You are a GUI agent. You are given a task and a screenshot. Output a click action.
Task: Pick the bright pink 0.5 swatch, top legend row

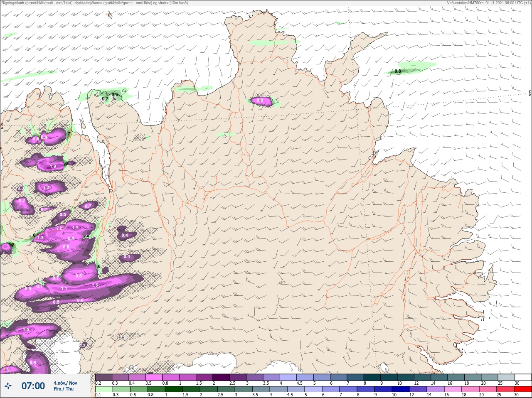click(154, 377)
